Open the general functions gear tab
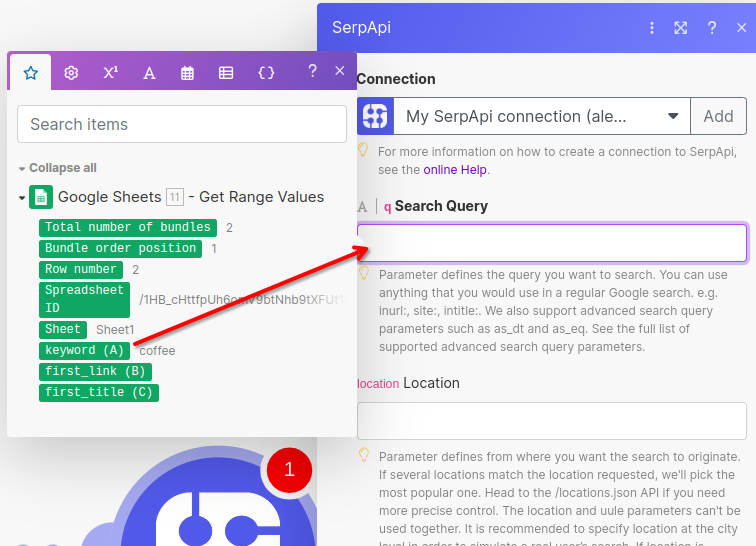Image resolution: width=756 pixels, height=546 pixels. coord(71,73)
